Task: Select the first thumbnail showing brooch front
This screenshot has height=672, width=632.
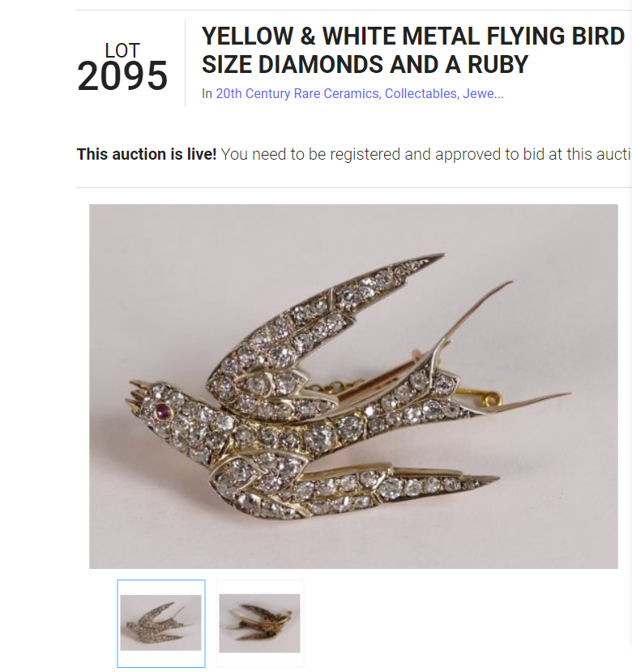Action: click(161, 623)
